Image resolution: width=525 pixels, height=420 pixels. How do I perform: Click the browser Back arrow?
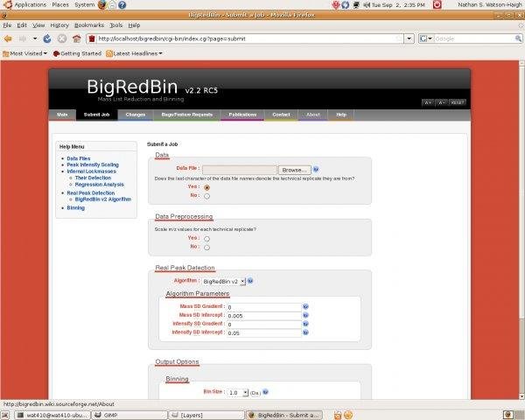point(8,38)
